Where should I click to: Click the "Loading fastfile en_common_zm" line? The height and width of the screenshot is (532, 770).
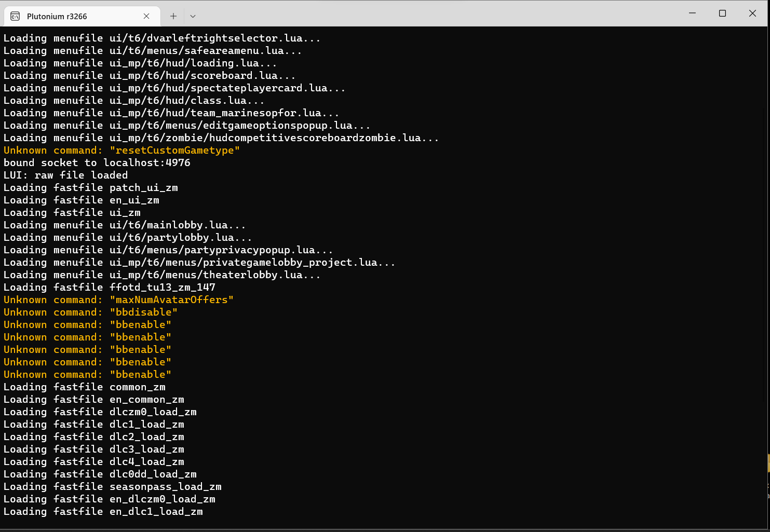point(94,399)
